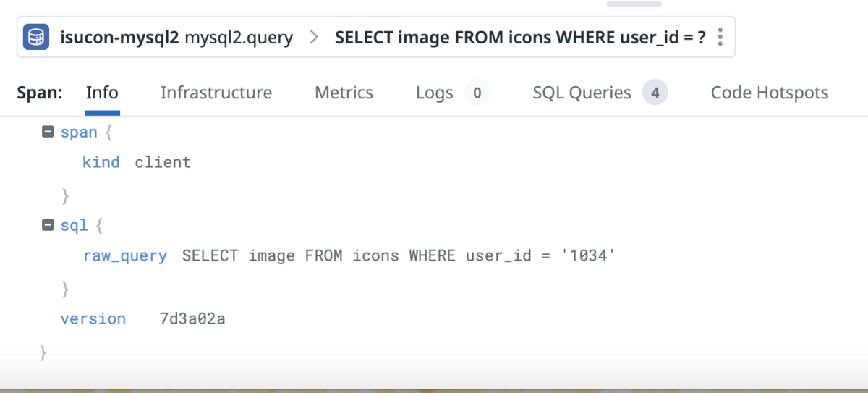The height and width of the screenshot is (393, 868).
Task: Go to the Code Hotspots tab
Action: (x=770, y=93)
